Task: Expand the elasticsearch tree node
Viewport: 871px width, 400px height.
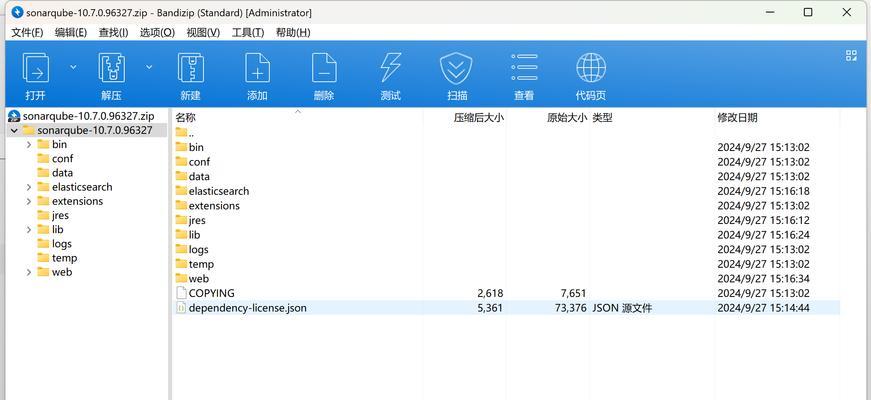Action: (29, 187)
